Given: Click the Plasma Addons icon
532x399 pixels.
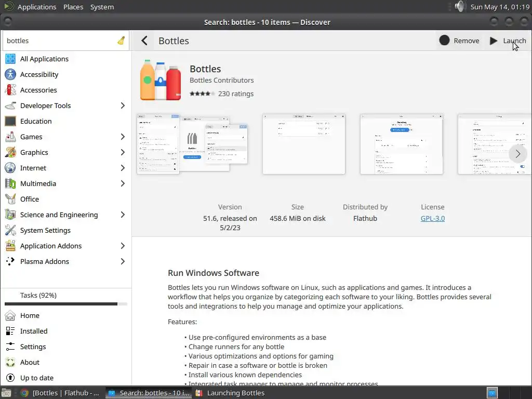Looking at the screenshot, I should click(x=10, y=262).
